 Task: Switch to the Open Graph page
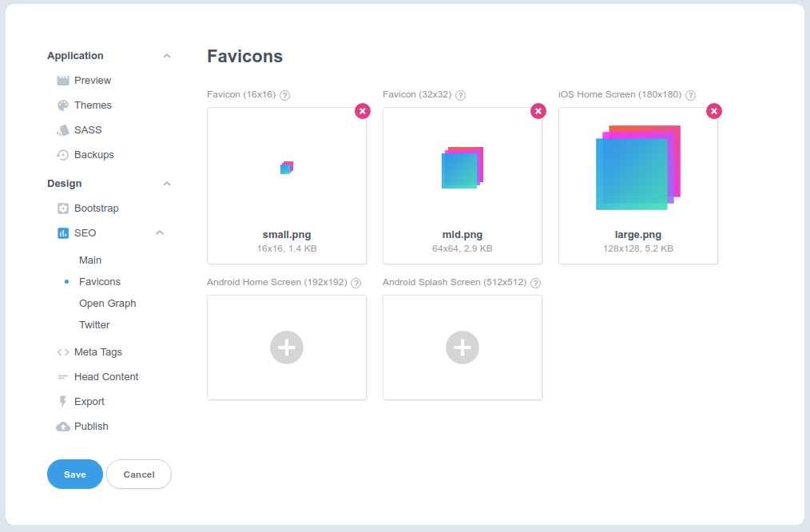[107, 303]
